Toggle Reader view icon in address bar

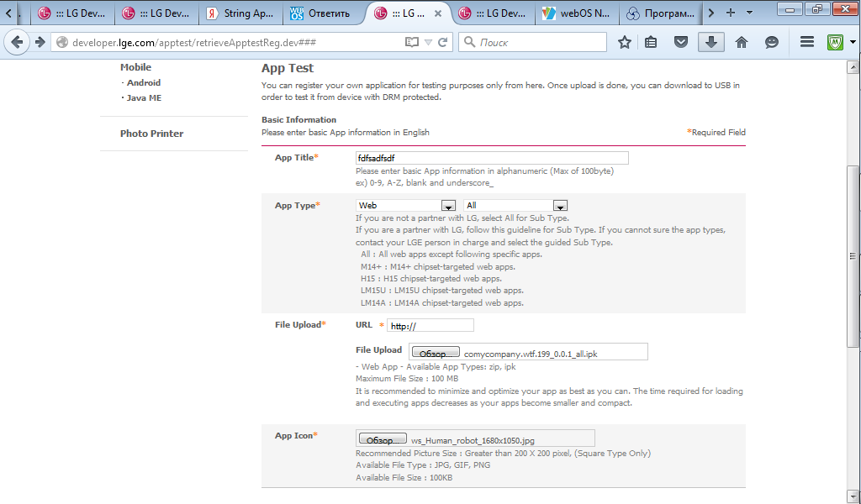point(411,42)
